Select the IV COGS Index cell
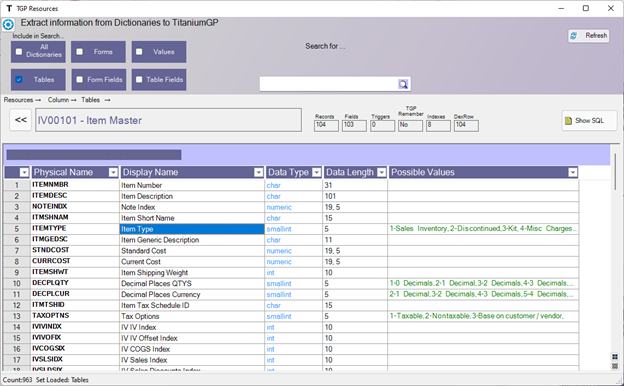 click(192, 349)
